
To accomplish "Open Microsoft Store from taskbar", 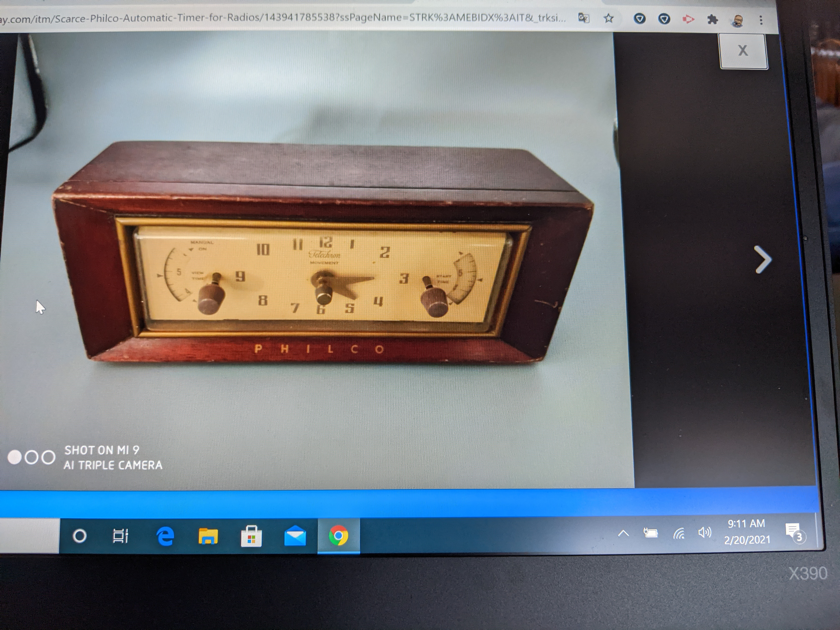I will click(x=251, y=536).
